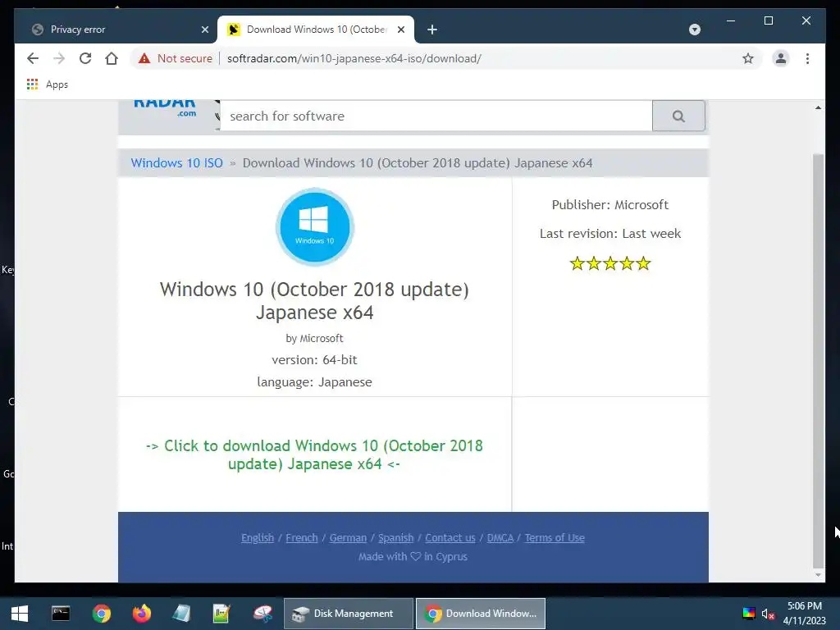Open the tab search dropdown arrow
Viewport: 840px width, 630px height.
pyautogui.click(x=694, y=30)
